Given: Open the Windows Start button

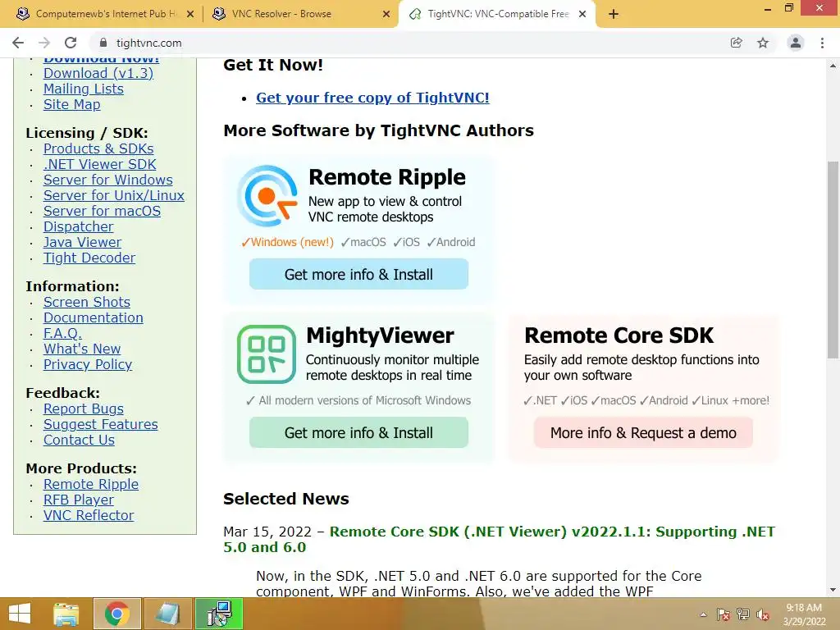Looking at the screenshot, I should (x=20, y=614).
